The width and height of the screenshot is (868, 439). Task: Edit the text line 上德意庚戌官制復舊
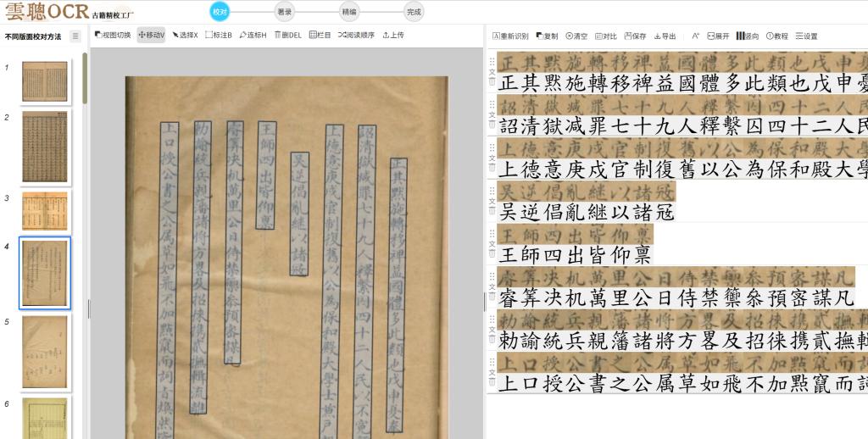(x=682, y=169)
